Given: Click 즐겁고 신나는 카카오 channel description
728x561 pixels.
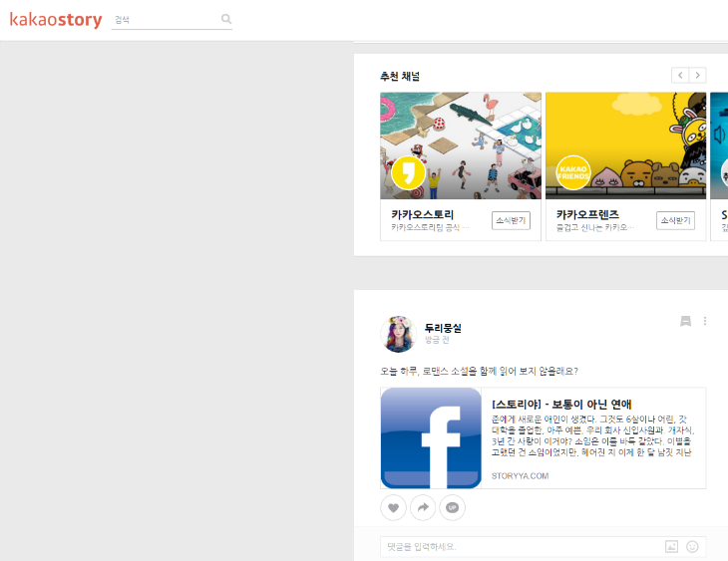Looking at the screenshot, I should click(x=595, y=227).
